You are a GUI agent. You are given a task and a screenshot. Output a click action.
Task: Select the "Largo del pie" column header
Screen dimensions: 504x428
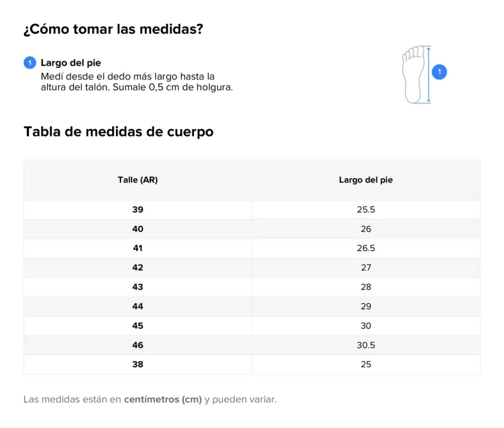pyautogui.click(x=365, y=180)
